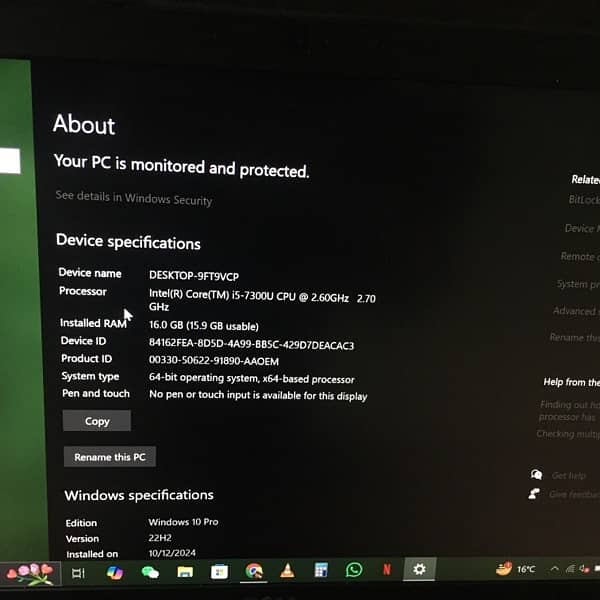600x600 pixels.
Task: Click the Copy button under device specifications
Action: [97, 421]
